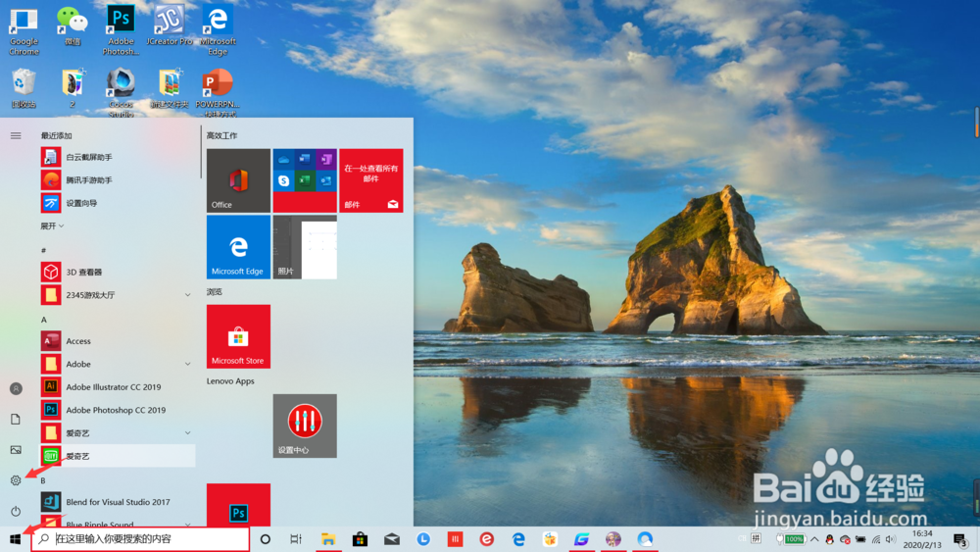The width and height of the screenshot is (980, 552).
Task: Click the B section header in app list
Action: 43,480
